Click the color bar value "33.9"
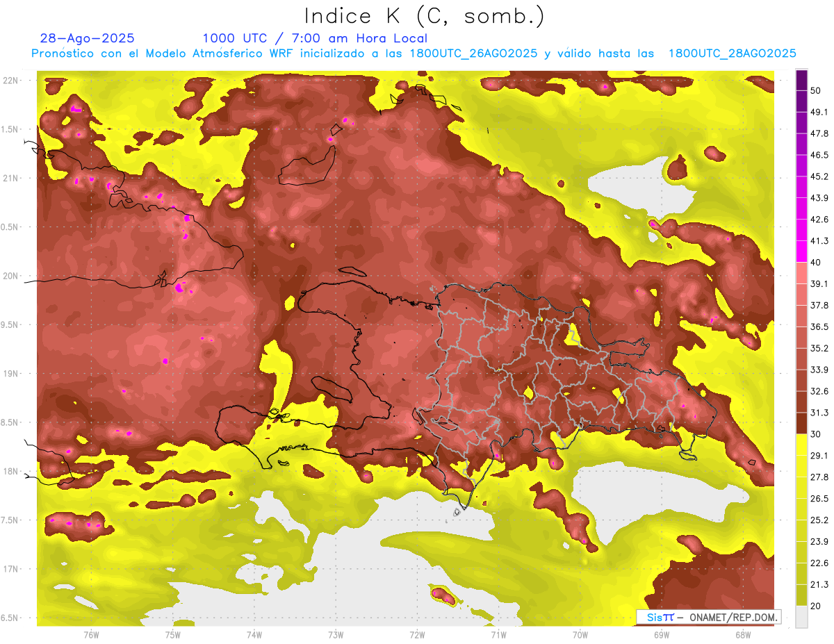This screenshot has height=644, width=834. pos(819,370)
